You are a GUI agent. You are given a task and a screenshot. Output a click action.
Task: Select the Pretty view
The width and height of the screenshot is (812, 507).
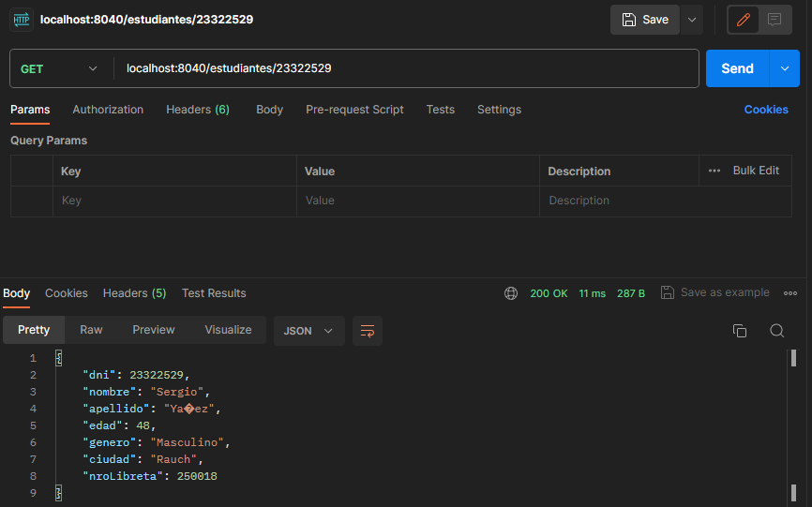point(34,330)
